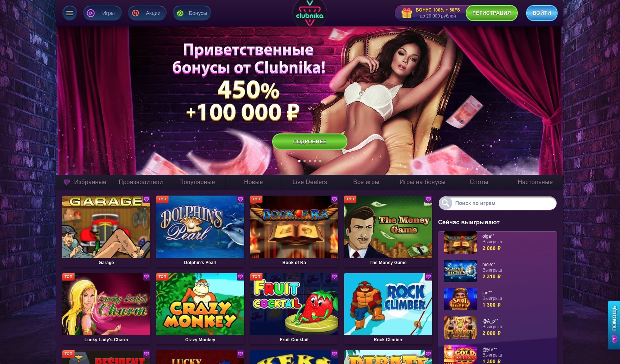
Task: Click the Подробнее banner button
Action: tap(309, 142)
